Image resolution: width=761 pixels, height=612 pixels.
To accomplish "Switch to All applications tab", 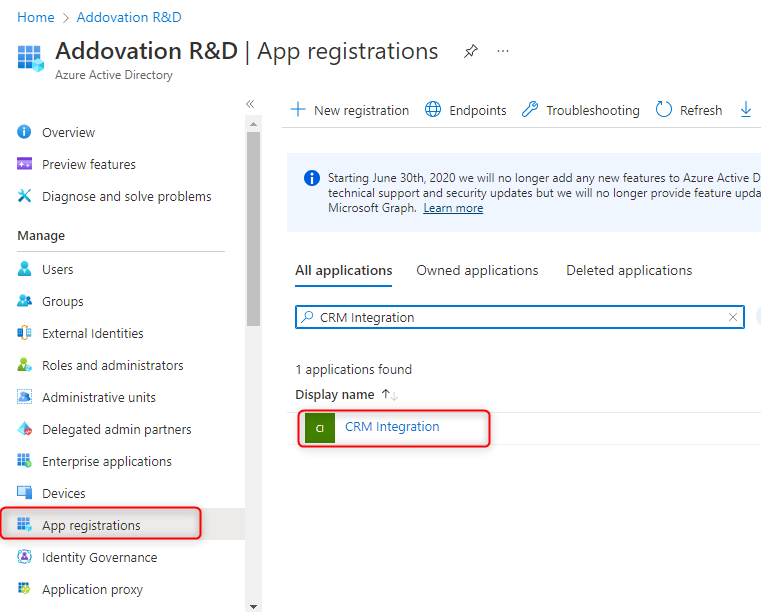I will coord(344,270).
